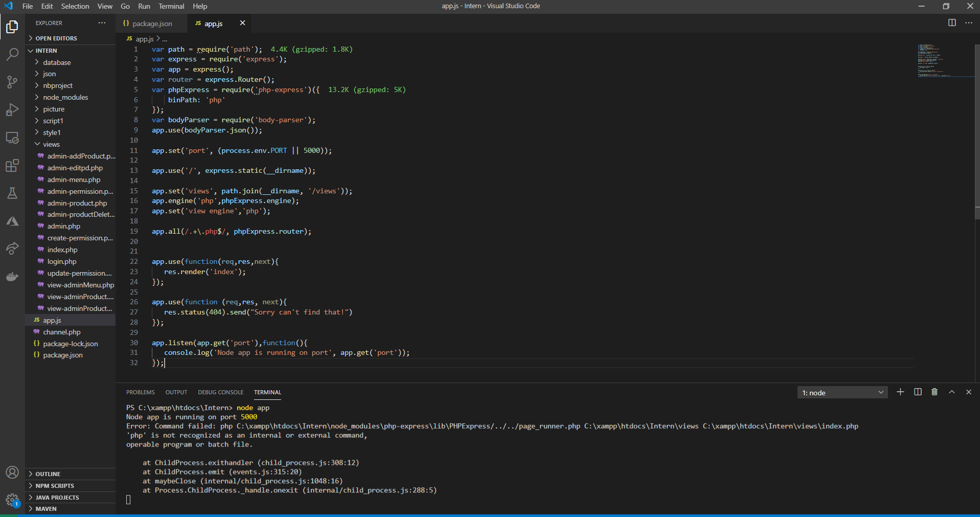Split the terminal panel
This screenshot has height=517, width=980.
point(918,392)
